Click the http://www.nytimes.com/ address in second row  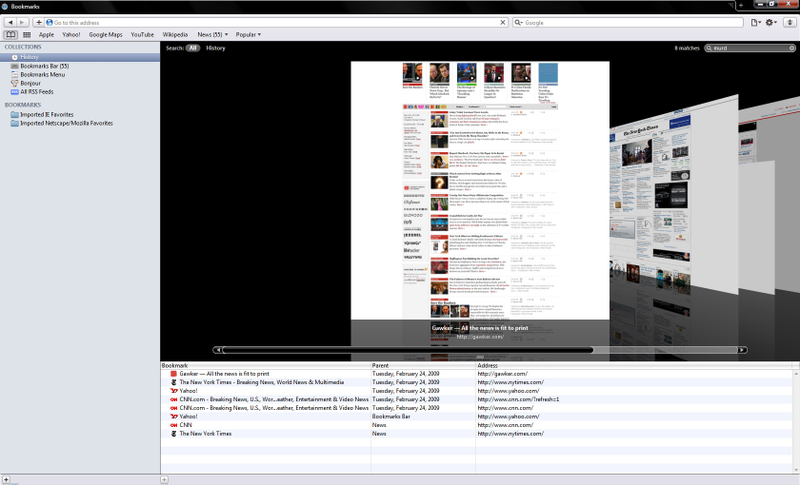point(511,382)
